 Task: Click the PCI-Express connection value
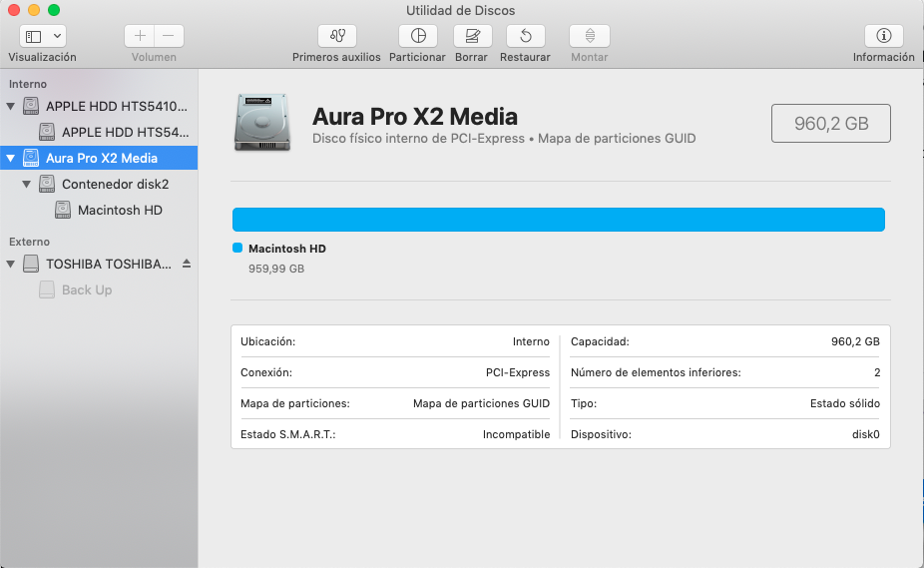point(518,372)
